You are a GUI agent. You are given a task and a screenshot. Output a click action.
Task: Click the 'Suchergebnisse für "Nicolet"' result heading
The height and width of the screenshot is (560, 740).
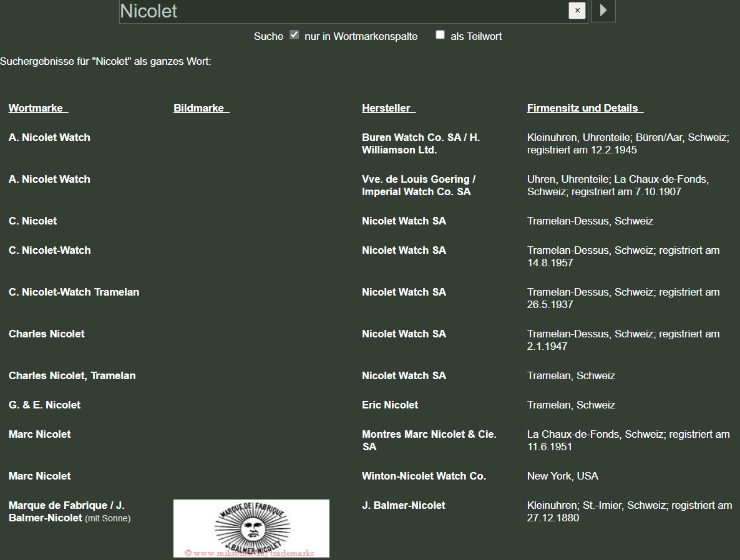pos(105,61)
